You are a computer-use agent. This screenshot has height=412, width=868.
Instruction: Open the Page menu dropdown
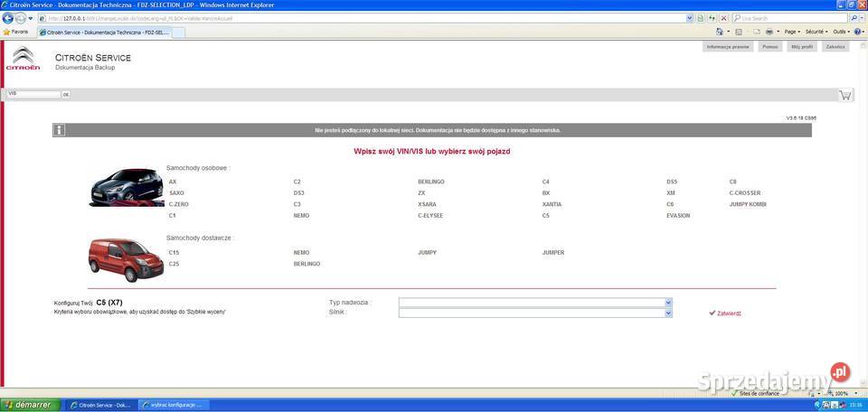[792, 32]
